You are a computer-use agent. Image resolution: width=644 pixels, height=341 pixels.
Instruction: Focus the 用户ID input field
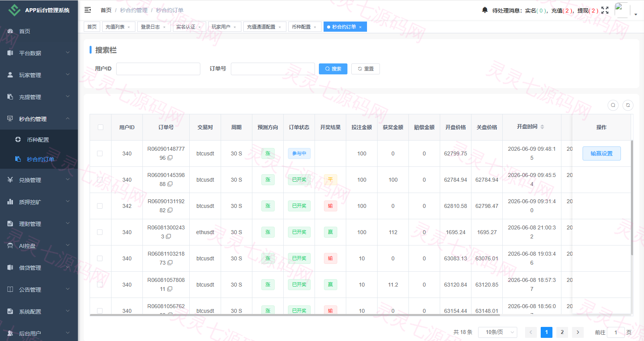158,69
